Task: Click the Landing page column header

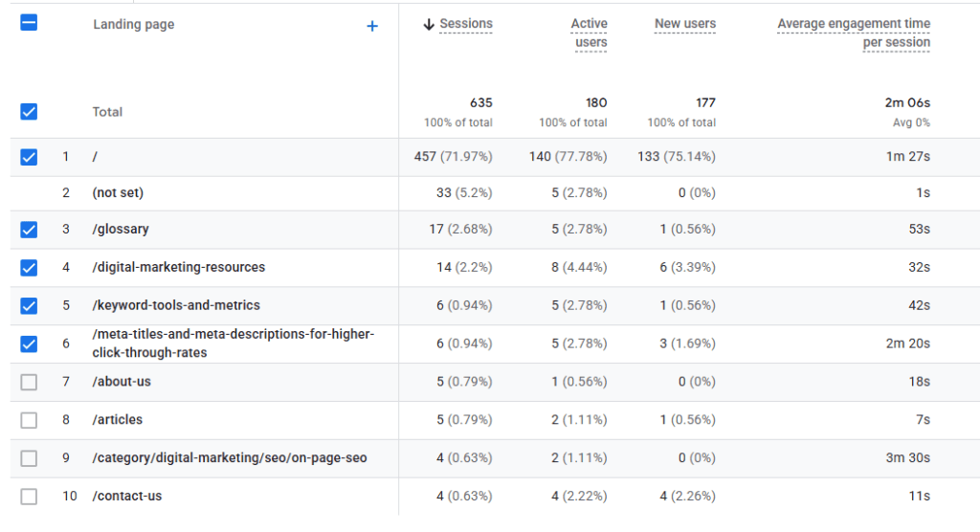Action: 134,24
